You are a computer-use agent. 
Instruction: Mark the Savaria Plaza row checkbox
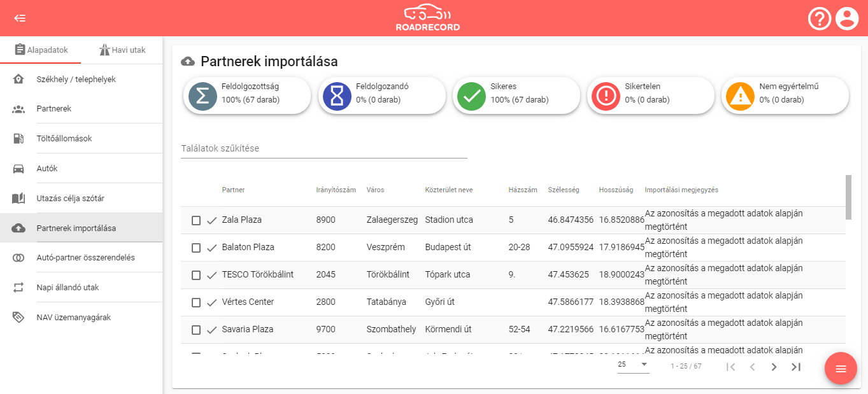tap(196, 330)
